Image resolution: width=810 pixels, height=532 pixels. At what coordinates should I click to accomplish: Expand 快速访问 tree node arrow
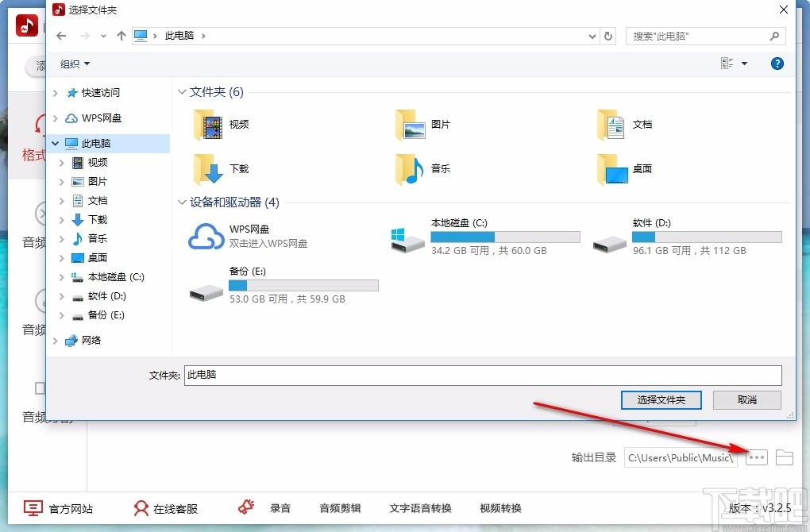click(56, 92)
